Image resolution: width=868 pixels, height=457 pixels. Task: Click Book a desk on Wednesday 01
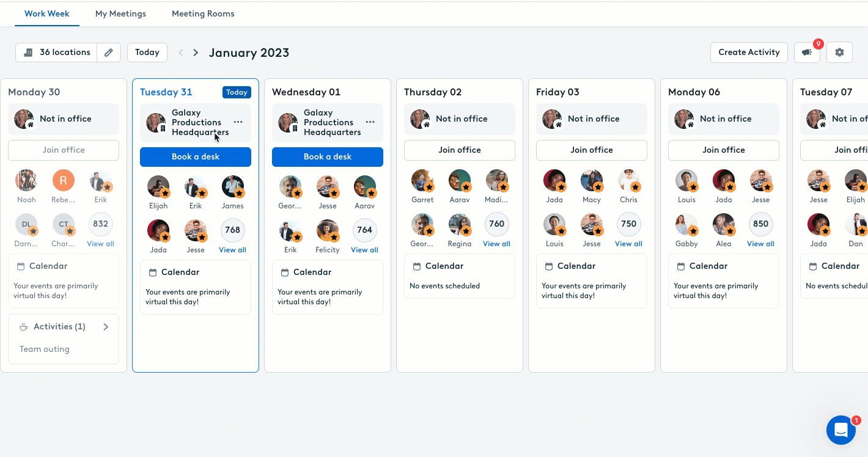pos(328,157)
